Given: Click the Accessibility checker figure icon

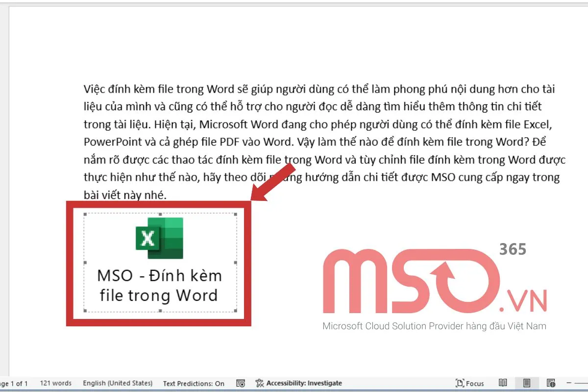Looking at the screenshot, I should point(260,383).
